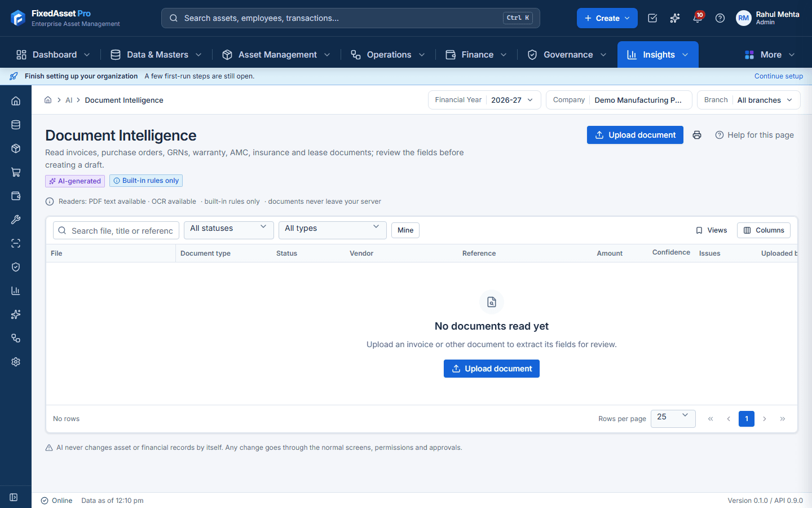This screenshot has height=508, width=812.
Task: Open the Operations menu
Action: pos(388,55)
